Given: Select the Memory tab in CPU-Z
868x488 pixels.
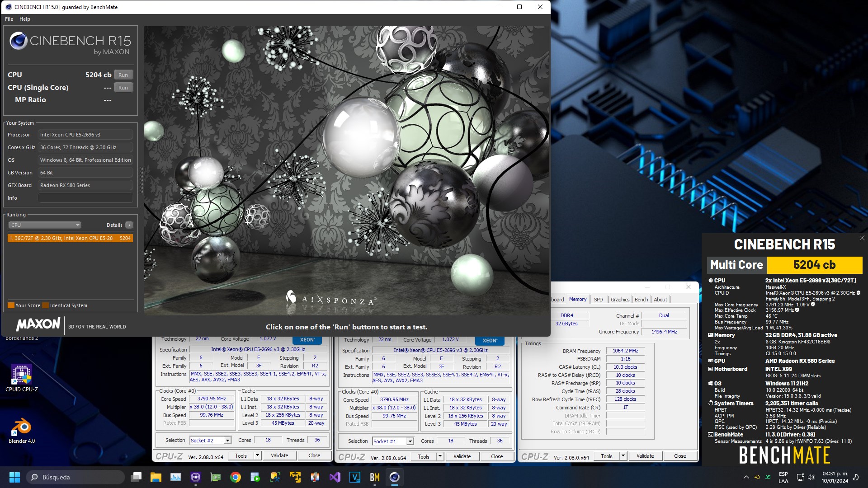Looking at the screenshot, I should (x=578, y=299).
